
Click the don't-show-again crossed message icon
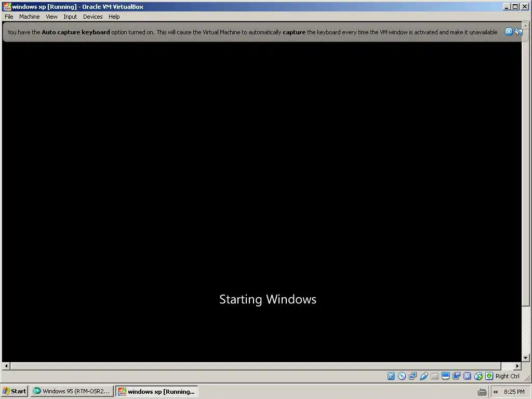click(519, 32)
